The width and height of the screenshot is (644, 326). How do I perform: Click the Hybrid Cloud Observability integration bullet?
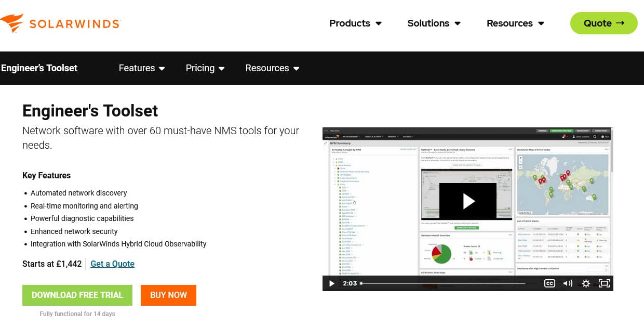pos(118,244)
